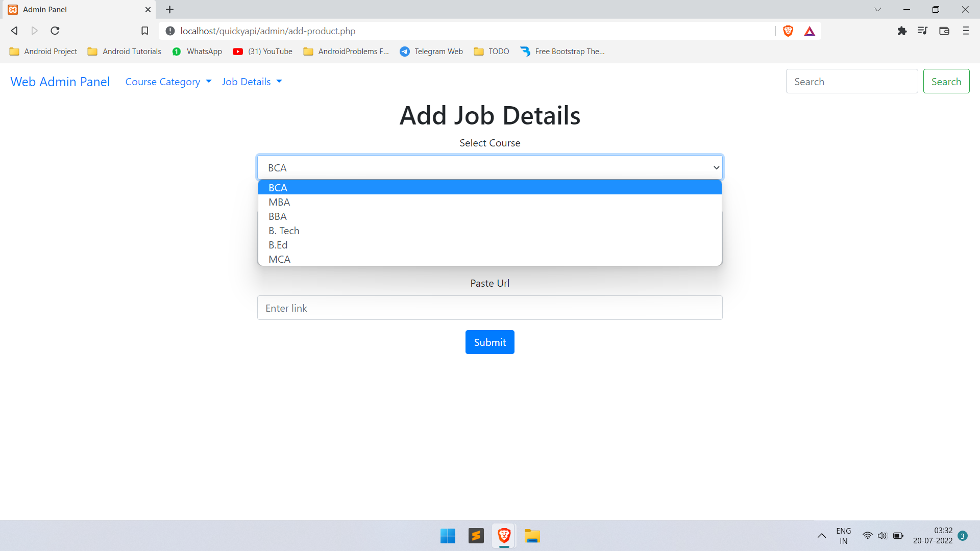Click the green Search button
This screenshot has height=551, width=980.
pyautogui.click(x=946, y=82)
